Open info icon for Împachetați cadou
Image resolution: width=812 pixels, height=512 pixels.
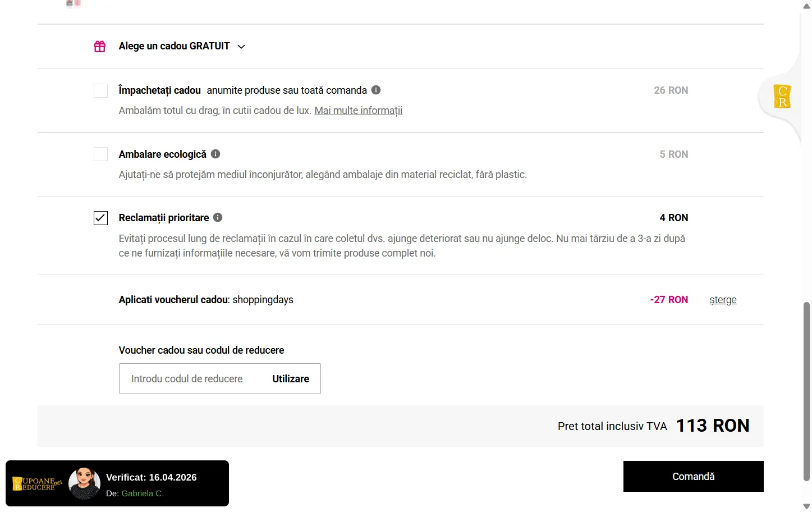pyautogui.click(x=376, y=90)
